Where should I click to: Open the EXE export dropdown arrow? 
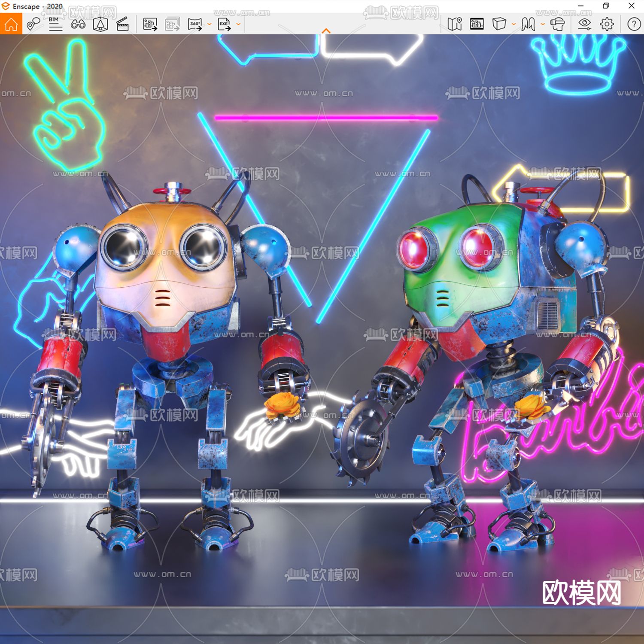click(238, 25)
